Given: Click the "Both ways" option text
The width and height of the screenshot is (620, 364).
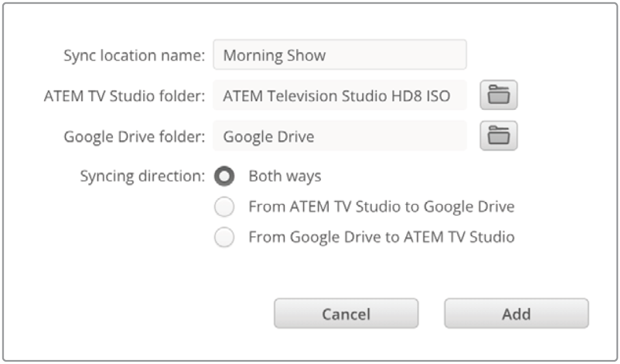Looking at the screenshot, I should coord(285,177).
